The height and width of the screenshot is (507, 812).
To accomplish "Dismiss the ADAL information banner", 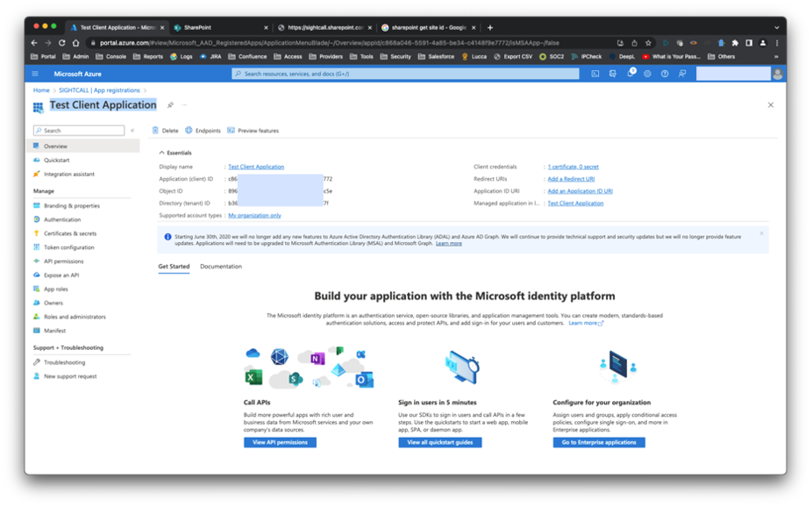I will point(761,233).
